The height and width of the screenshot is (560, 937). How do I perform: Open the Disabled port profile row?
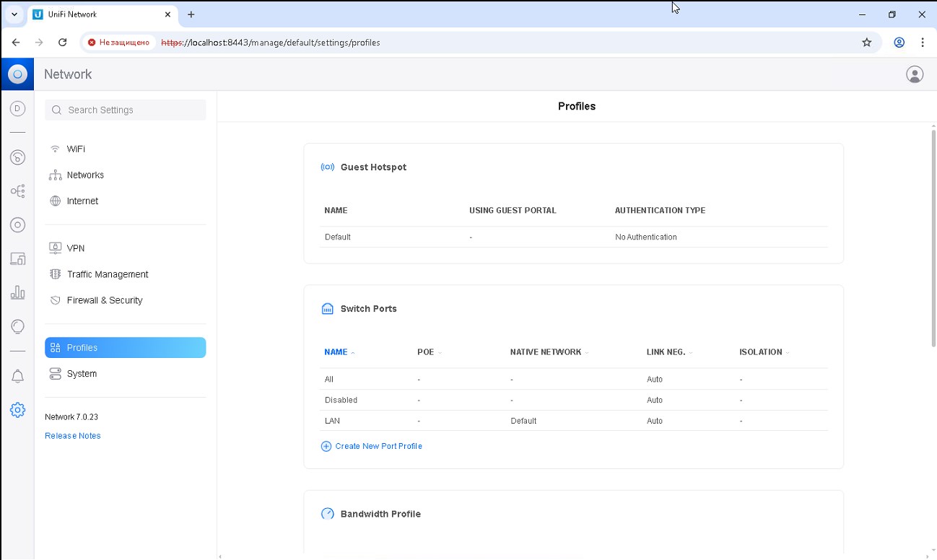pos(575,400)
